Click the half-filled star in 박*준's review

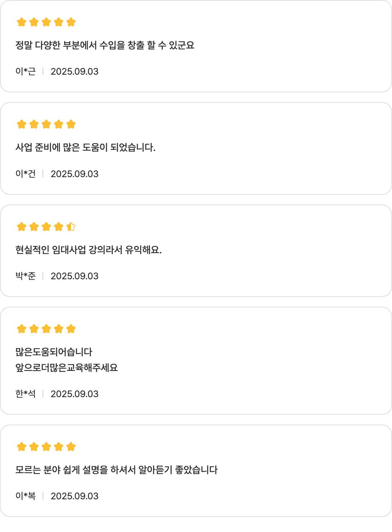[x=71, y=227]
